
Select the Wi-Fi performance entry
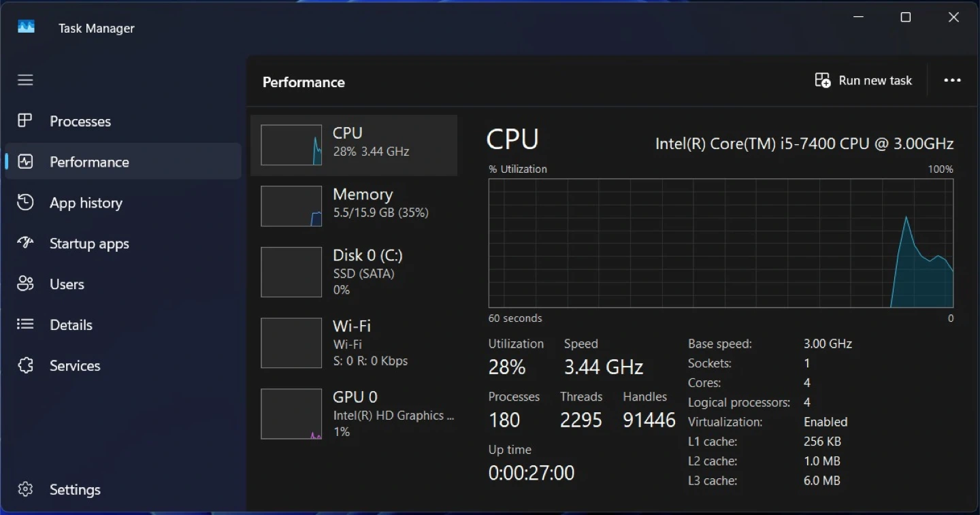click(x=354, y=343)
